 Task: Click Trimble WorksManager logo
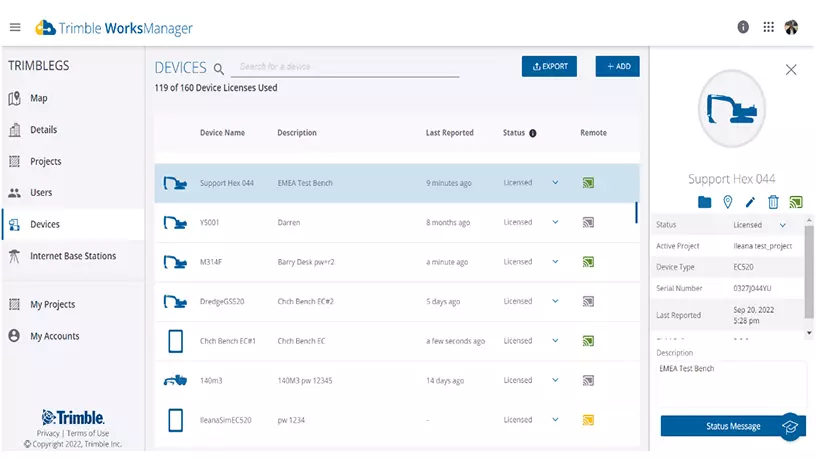[x=114, y=28]
